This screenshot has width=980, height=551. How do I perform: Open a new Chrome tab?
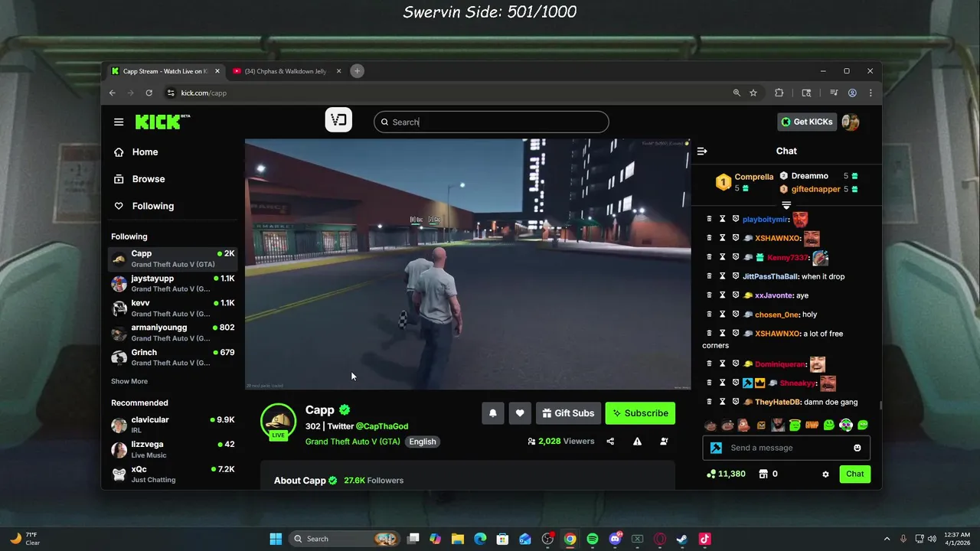357,71
